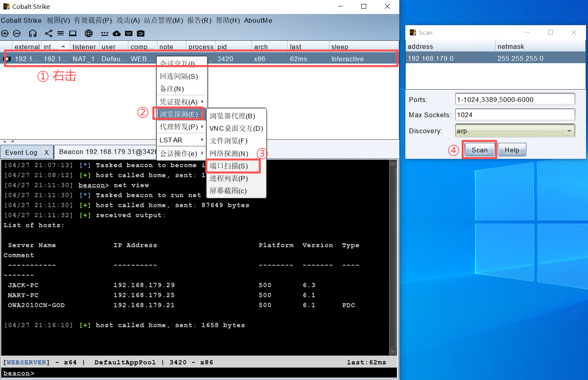The image size is (588, 380).
Task: Open the Cobalt Strike menu
Action: [21, 20]
